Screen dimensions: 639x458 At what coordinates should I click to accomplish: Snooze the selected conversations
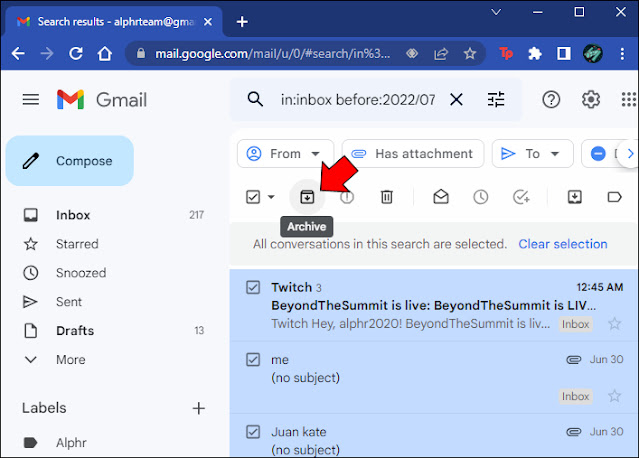pyautogui.click(x=480, y=197)
